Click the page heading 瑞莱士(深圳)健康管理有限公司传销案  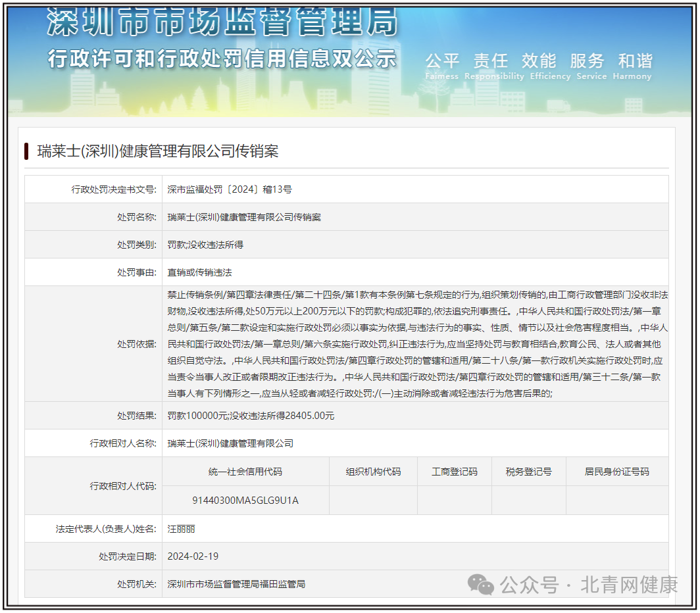point(158,151)
